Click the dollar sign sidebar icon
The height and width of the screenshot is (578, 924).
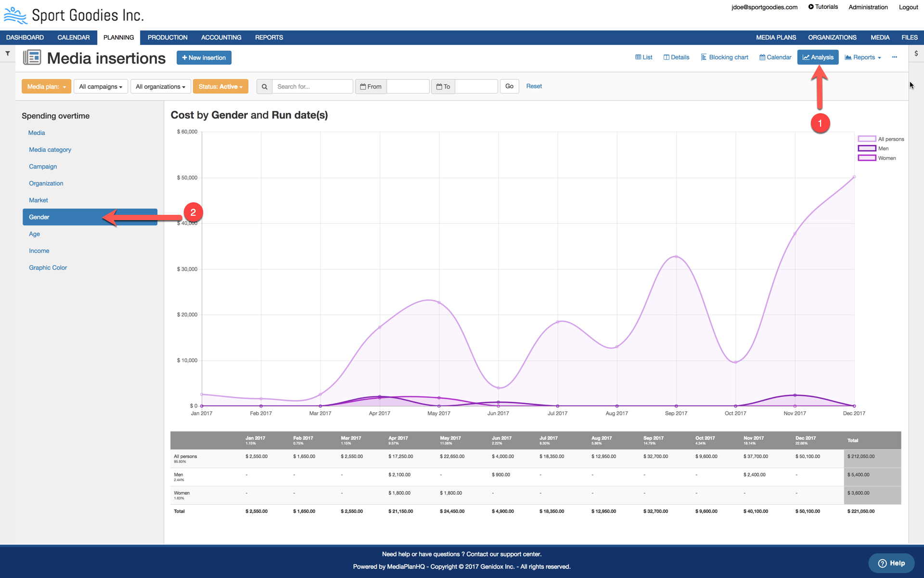coord(916,53)
